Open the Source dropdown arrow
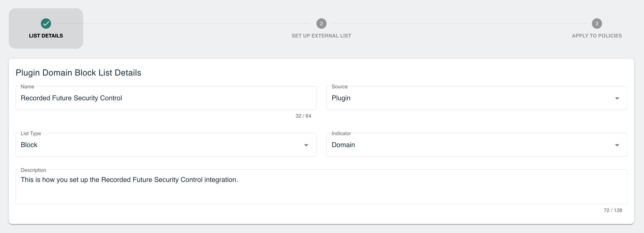644x233 pixels. coord(617,98)
